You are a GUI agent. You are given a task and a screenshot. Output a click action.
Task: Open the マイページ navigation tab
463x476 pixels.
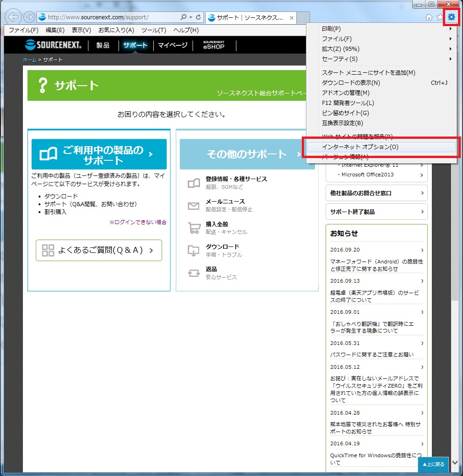[x=173, y=45]
